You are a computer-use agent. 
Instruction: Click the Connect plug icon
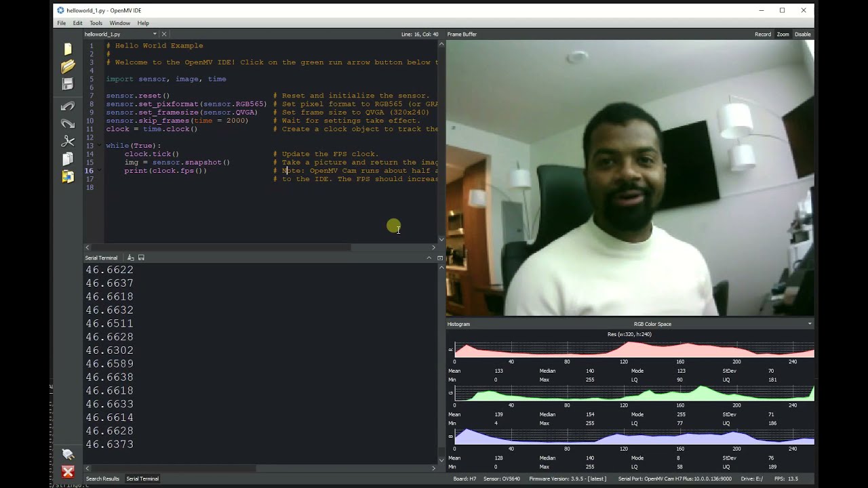click(68, 454)
